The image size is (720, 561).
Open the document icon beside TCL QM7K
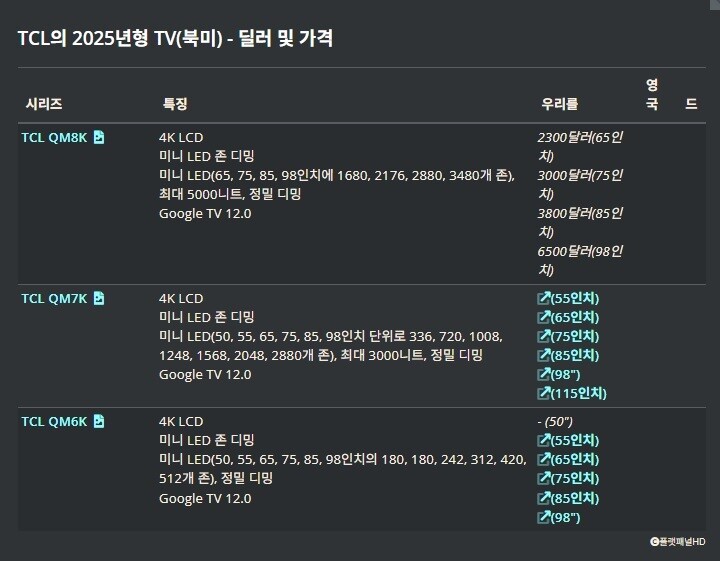click(99, 298)
